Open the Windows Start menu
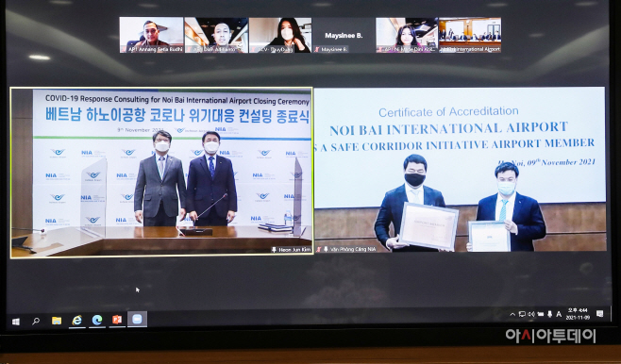621x364 pixels. 16,322
